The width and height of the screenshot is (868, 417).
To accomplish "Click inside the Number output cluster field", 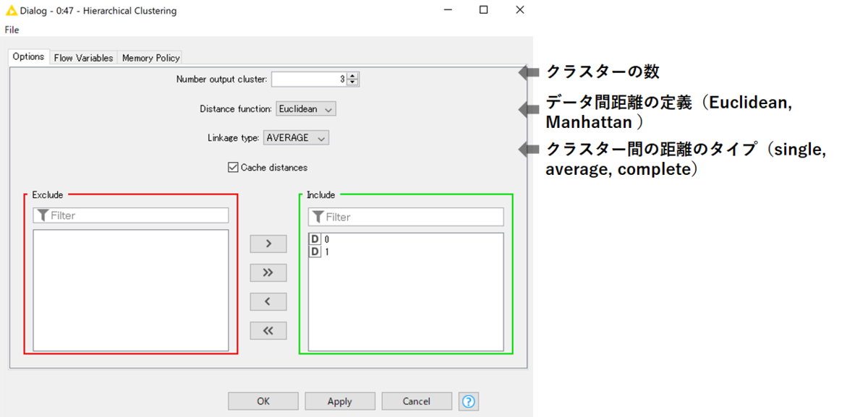I will coord(309,79).
